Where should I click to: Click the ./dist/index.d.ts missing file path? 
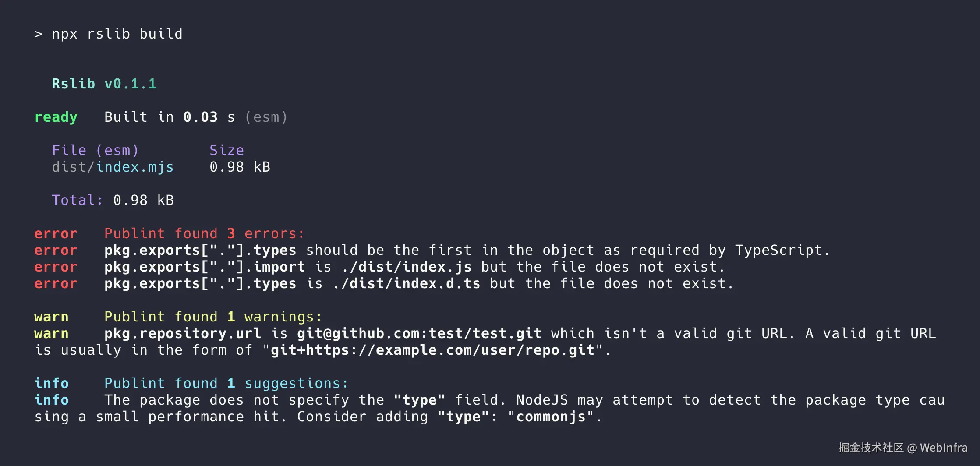(x=406, y=283)
